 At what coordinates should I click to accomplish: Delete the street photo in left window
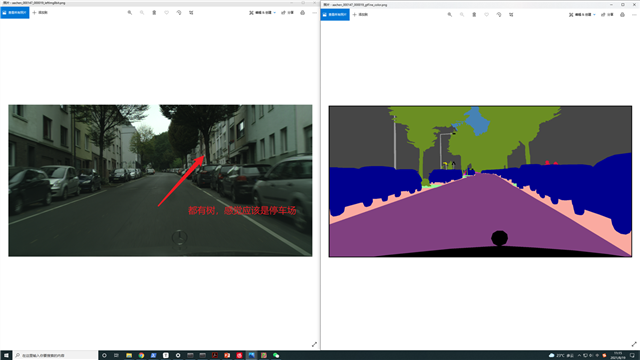(x=154, y=13)
